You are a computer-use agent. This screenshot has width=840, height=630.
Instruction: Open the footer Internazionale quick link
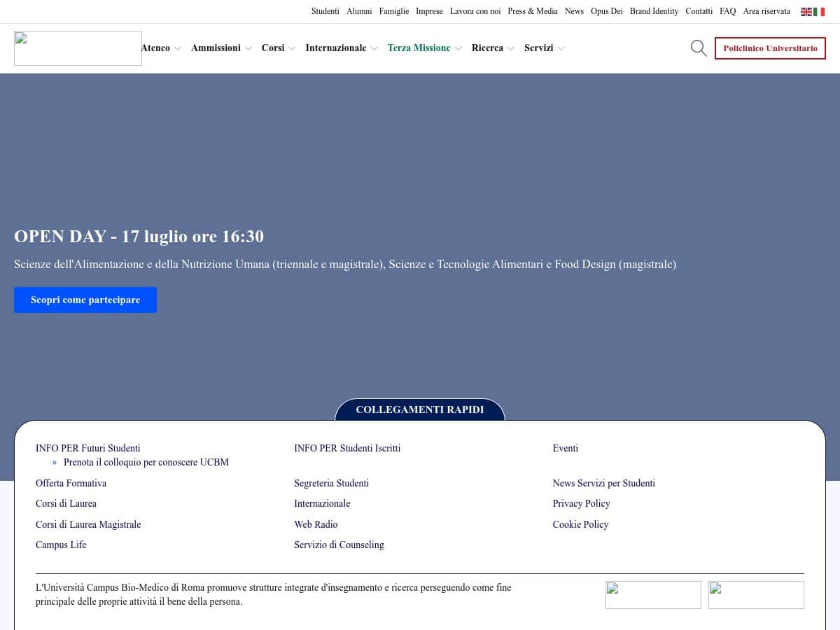(322, 503)
